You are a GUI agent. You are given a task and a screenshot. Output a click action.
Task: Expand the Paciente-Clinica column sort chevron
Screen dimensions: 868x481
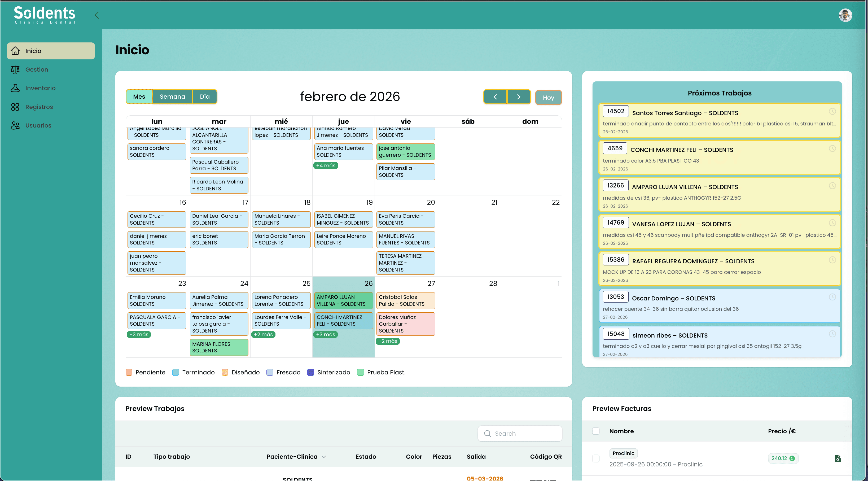coord(324,457)
